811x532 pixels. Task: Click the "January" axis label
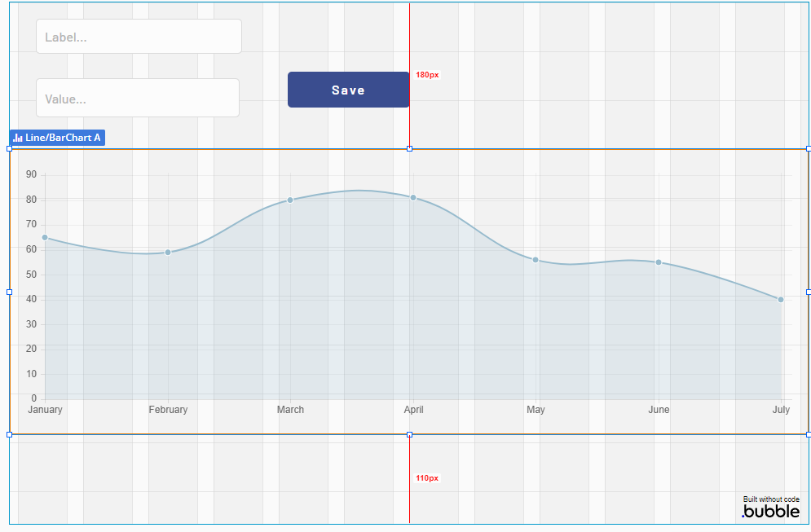pyautogui.click(x=45, y=410)
